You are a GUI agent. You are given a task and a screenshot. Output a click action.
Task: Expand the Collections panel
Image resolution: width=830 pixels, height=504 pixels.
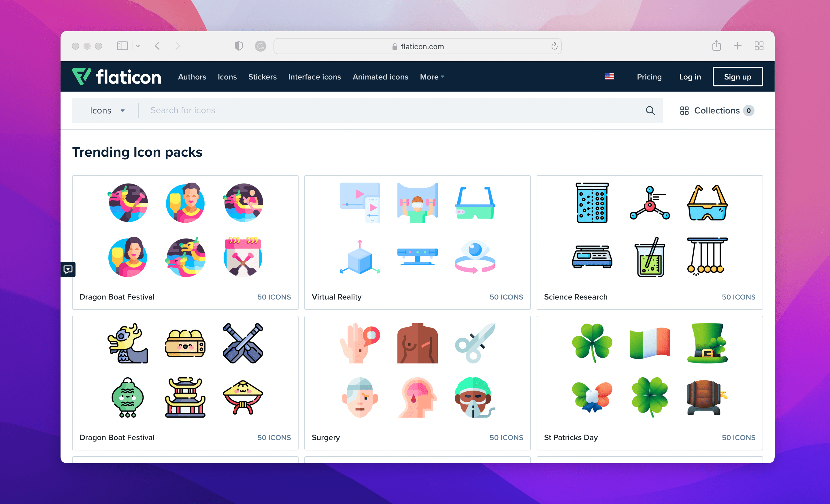716,110
